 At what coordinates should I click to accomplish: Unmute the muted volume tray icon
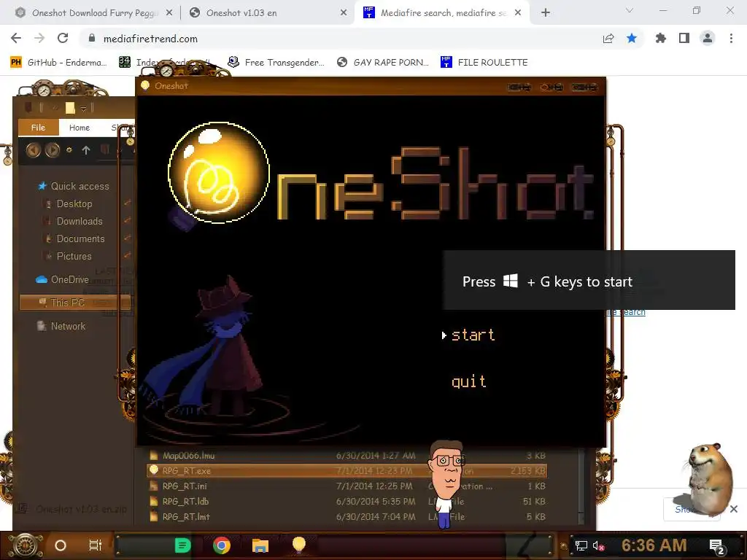pos(598,545)
